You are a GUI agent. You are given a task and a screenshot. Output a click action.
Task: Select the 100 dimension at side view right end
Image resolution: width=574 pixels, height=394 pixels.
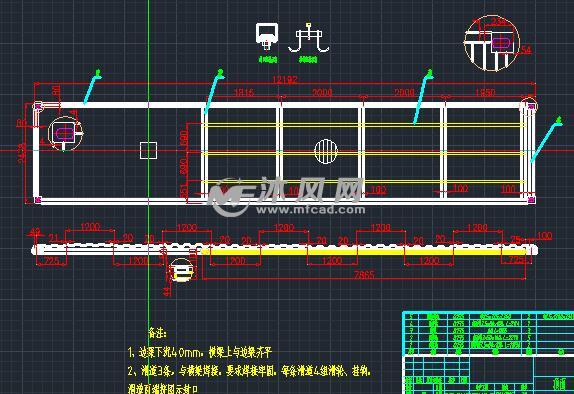[544, 235]
